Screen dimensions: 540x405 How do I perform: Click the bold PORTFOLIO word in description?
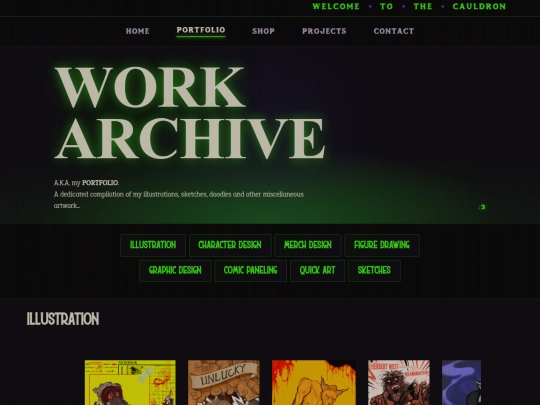click(x=100, y=183)
